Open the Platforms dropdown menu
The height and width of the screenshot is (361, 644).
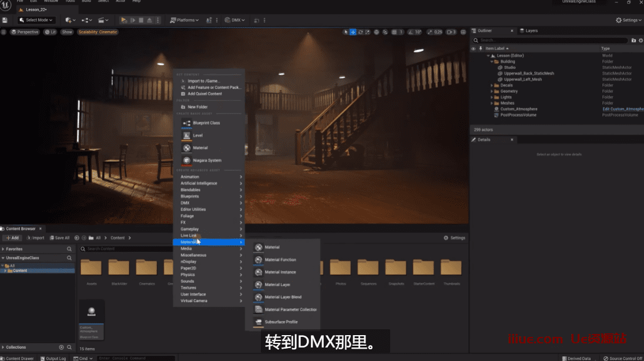coord(185,20)
